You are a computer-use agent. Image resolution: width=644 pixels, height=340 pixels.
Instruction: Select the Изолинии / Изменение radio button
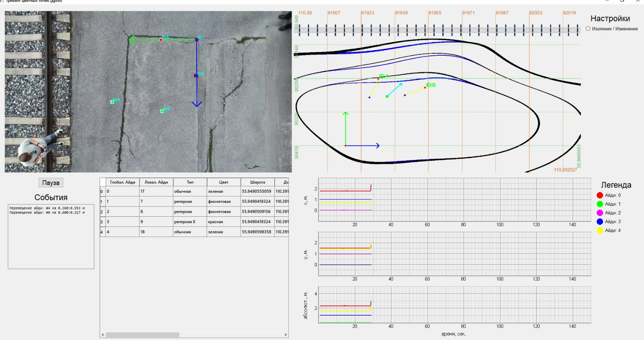588,29
